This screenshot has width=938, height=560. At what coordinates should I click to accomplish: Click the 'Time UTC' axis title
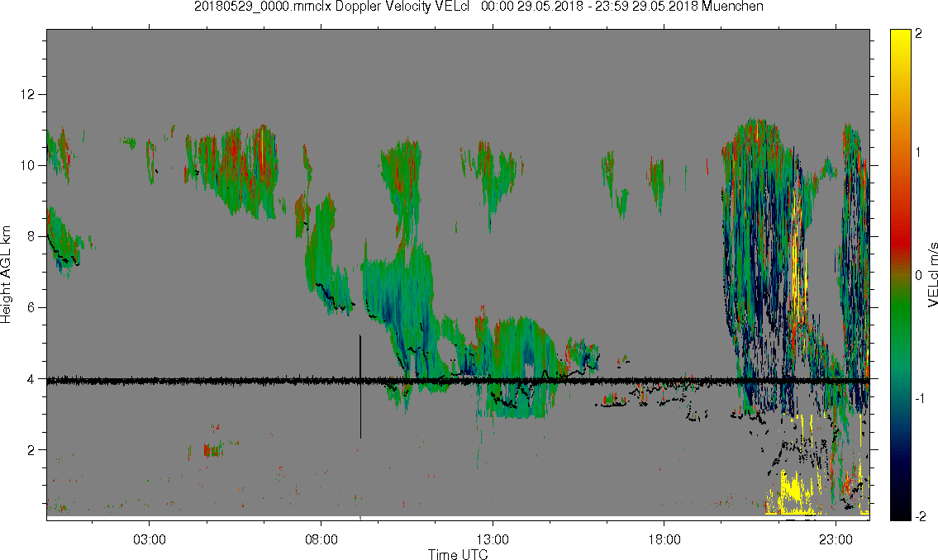point(458,554)
